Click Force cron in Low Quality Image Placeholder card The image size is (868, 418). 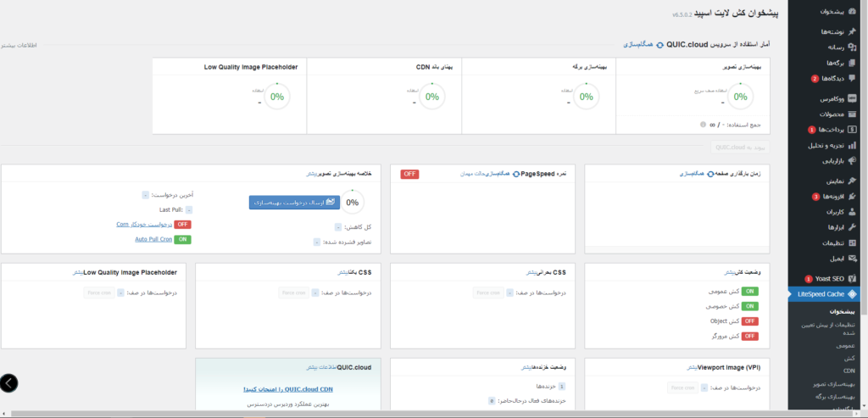click(x=100, y=293)
